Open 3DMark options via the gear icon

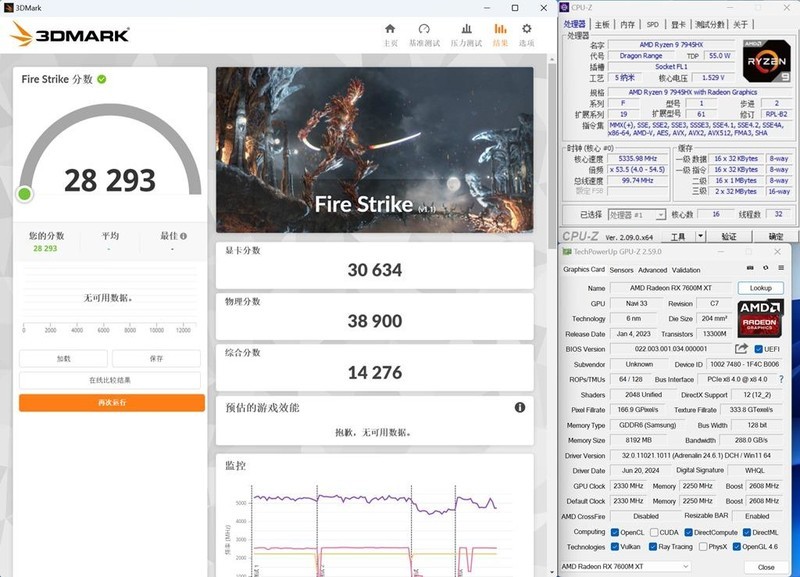[528, 28]
